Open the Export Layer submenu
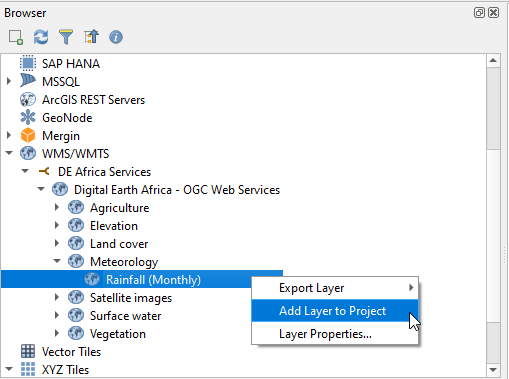509x379 pixels. (x=335, y=288)
